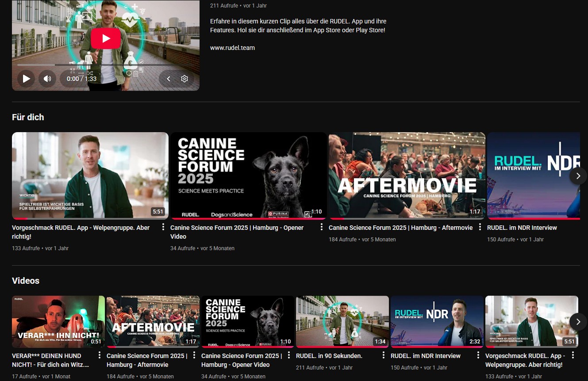Click the red YouTube play button overlay
The width and height of the screenshot is (588, 381).
(106, 38)
